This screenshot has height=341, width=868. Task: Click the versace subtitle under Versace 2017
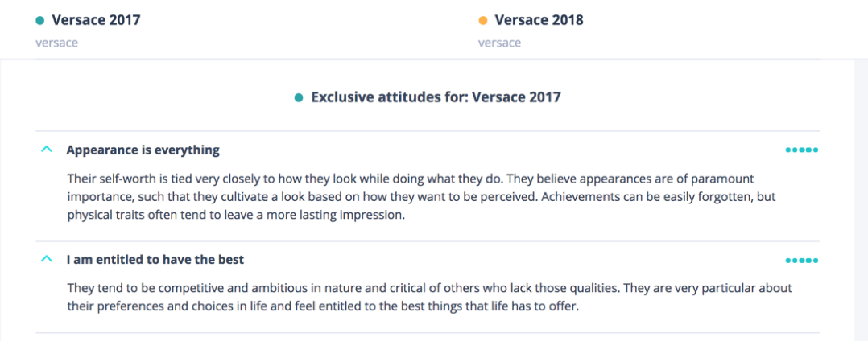click(x=56, y=43)
